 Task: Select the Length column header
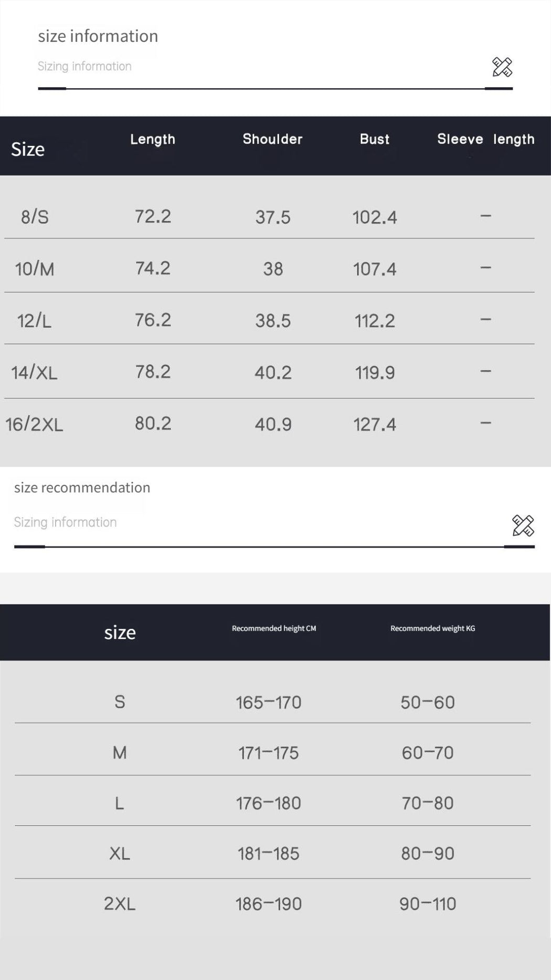[153, 139]
